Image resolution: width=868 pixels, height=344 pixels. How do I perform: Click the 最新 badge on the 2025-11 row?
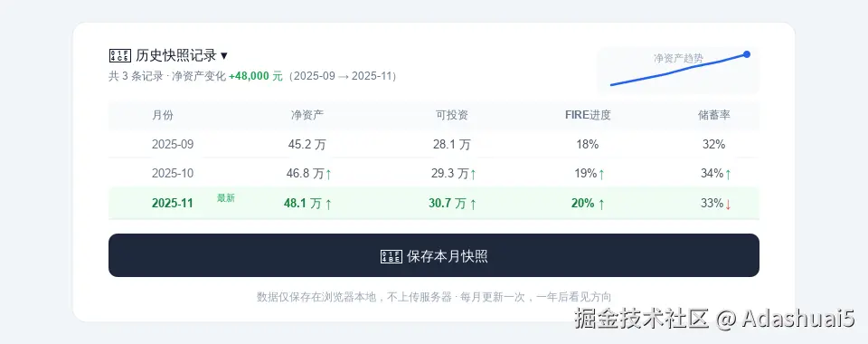coord(226,197)
